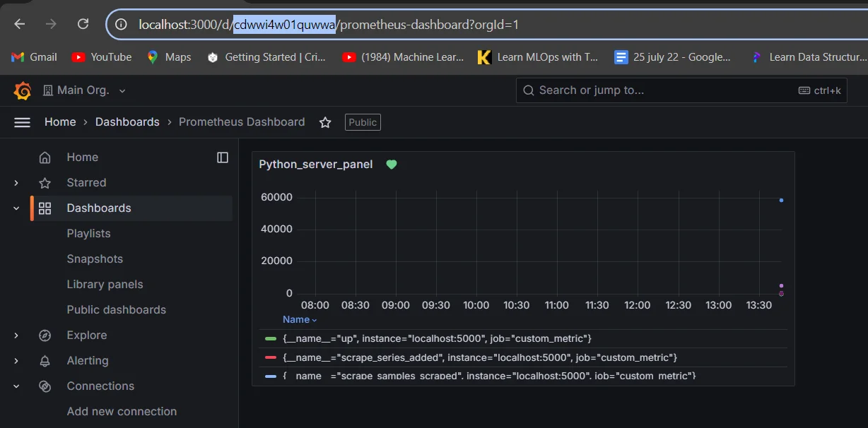Click the Grafana logo icon

[23, 90]
